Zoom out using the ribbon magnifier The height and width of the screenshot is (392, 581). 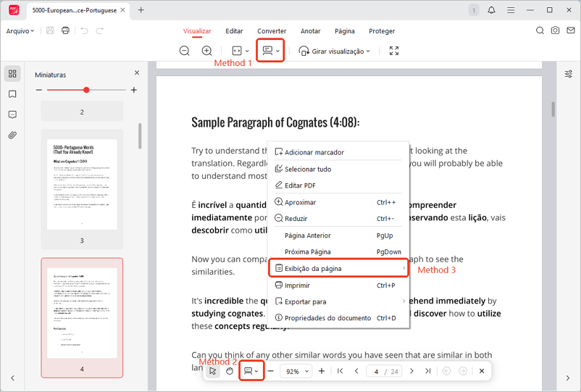(184, 51)
